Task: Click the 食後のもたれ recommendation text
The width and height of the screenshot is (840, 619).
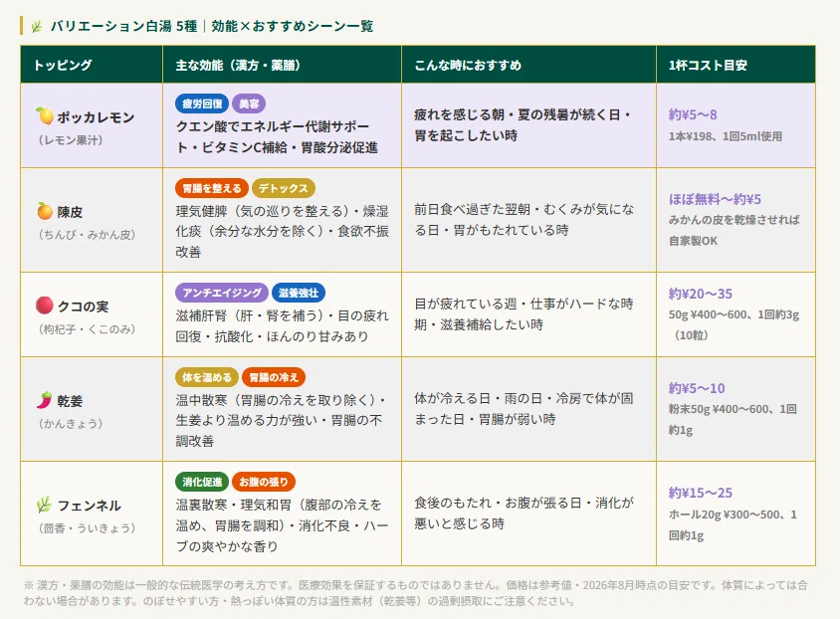Action: [x=524, y=513]
